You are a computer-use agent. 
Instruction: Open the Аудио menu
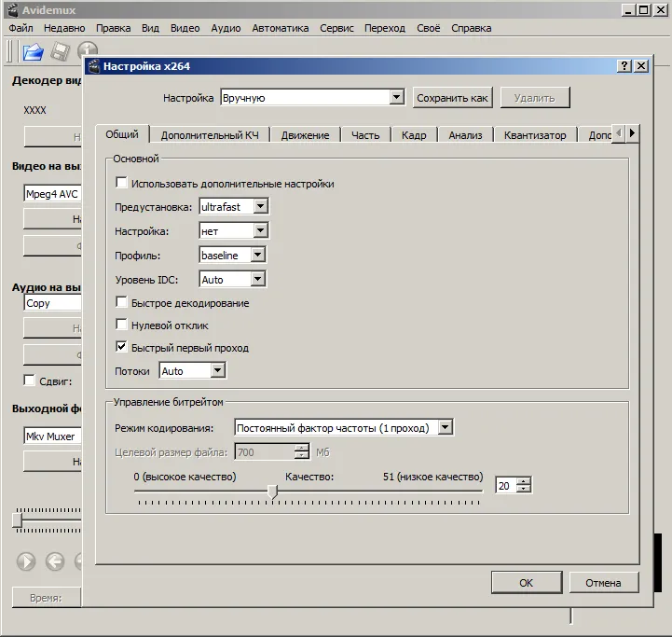click(x=226, y=28)
